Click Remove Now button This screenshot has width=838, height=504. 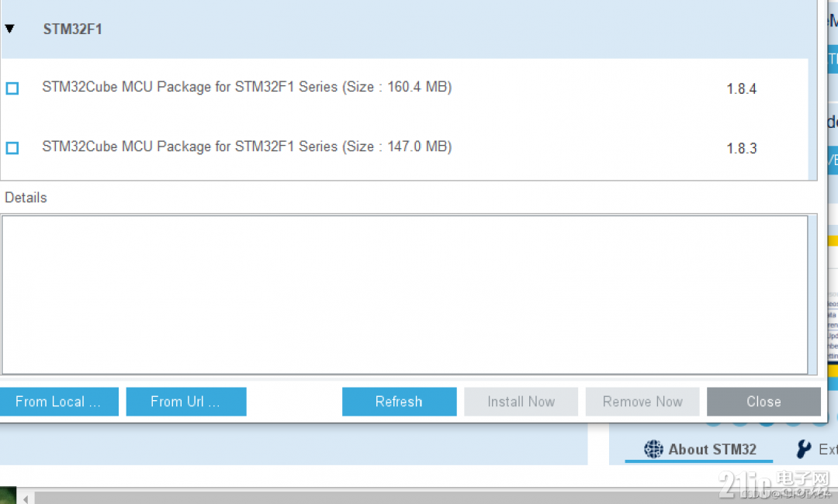[x=642, y=402]
